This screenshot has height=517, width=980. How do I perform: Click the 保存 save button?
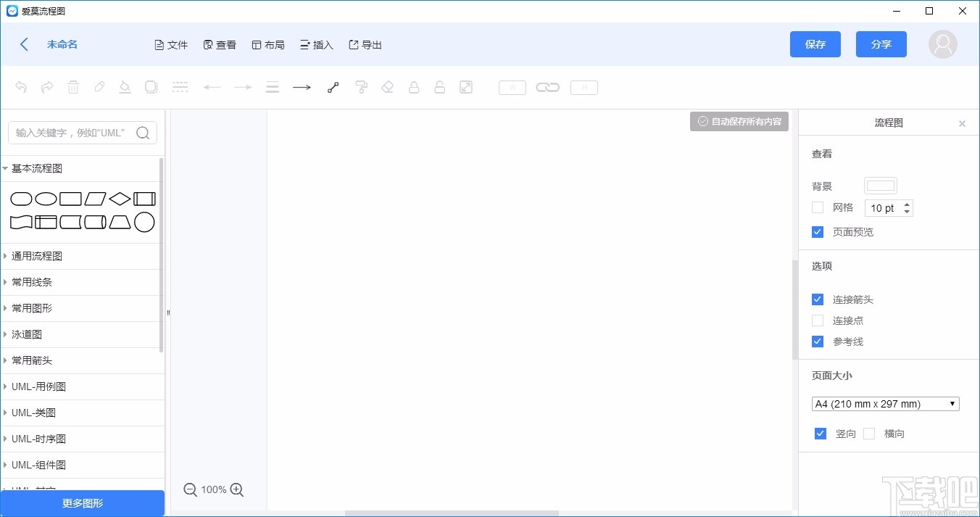(815, 44)
